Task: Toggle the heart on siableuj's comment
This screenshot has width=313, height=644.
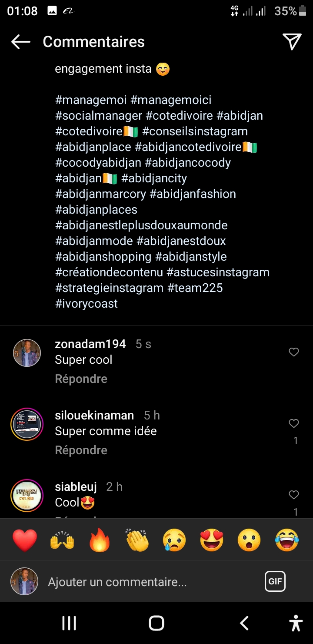Action: point(294,495)
